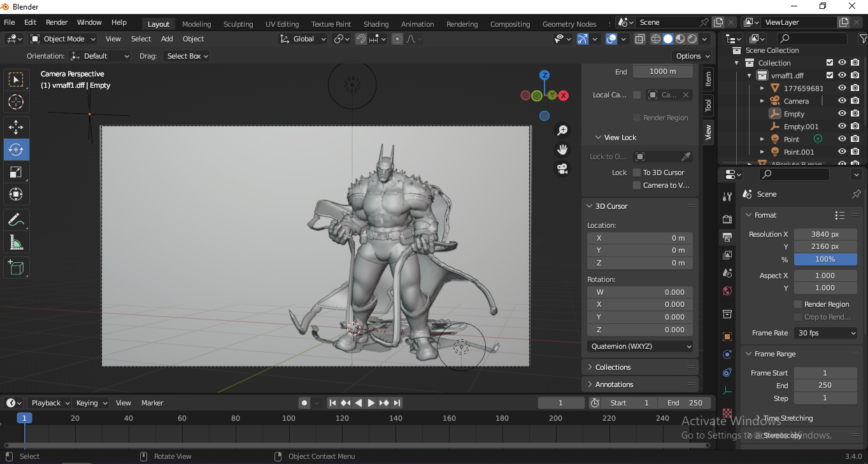
Task: Pin the Scene properties with pin icon
Action: pyautogui.click(x=856, y=194)
